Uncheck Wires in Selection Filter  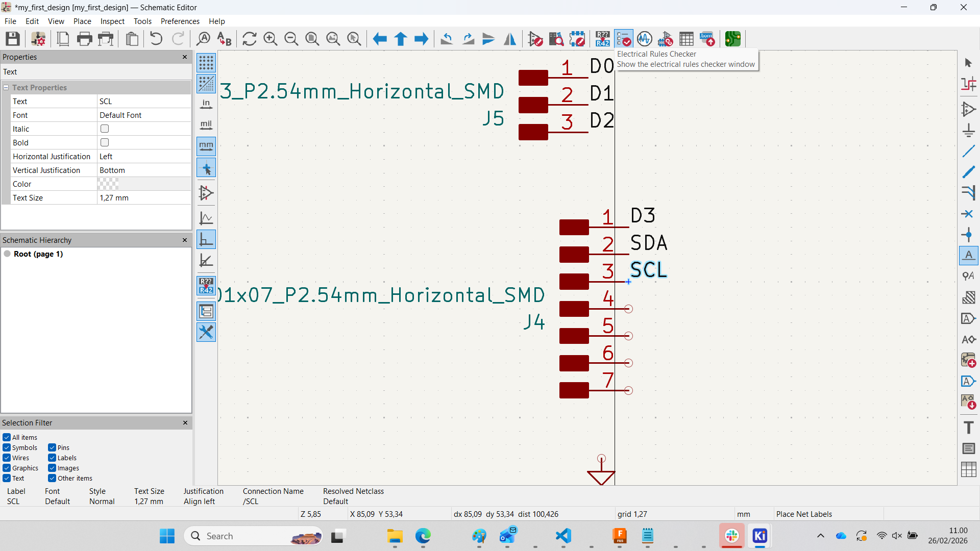click(7, 458)
